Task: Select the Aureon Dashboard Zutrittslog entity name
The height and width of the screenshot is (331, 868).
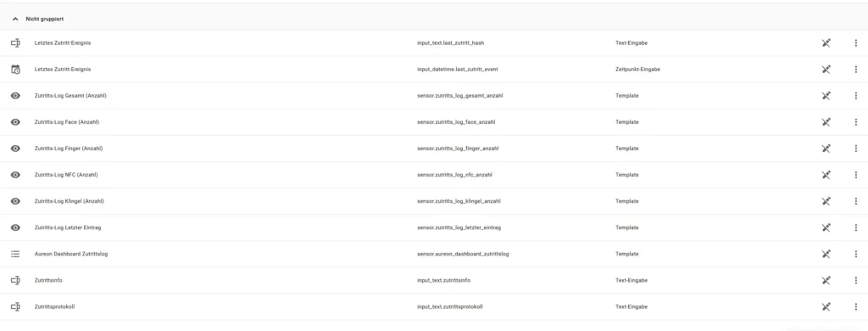Action: 71,254
